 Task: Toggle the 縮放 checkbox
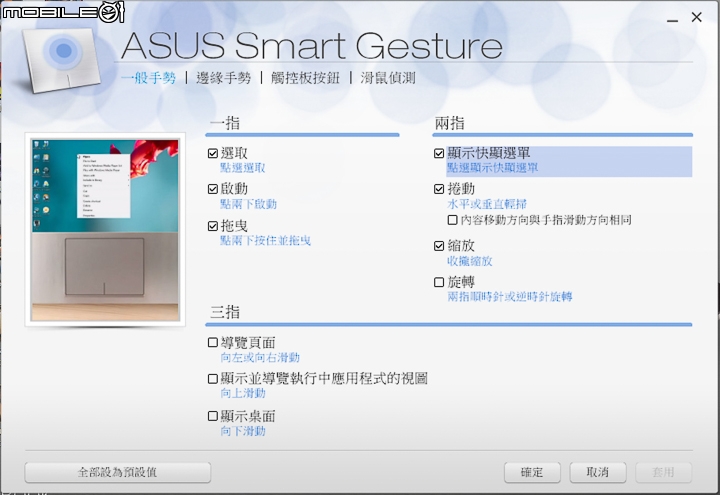[x=439, y=246]
